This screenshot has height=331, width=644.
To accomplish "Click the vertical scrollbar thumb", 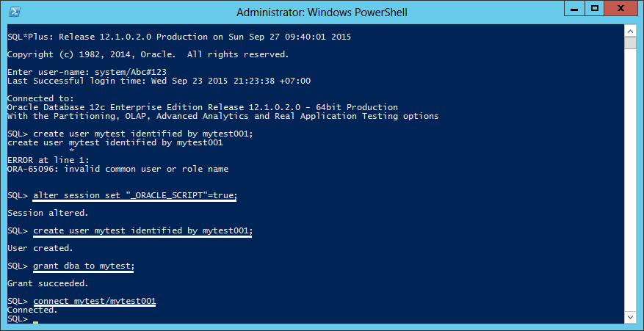I will (x=629, y=43).
